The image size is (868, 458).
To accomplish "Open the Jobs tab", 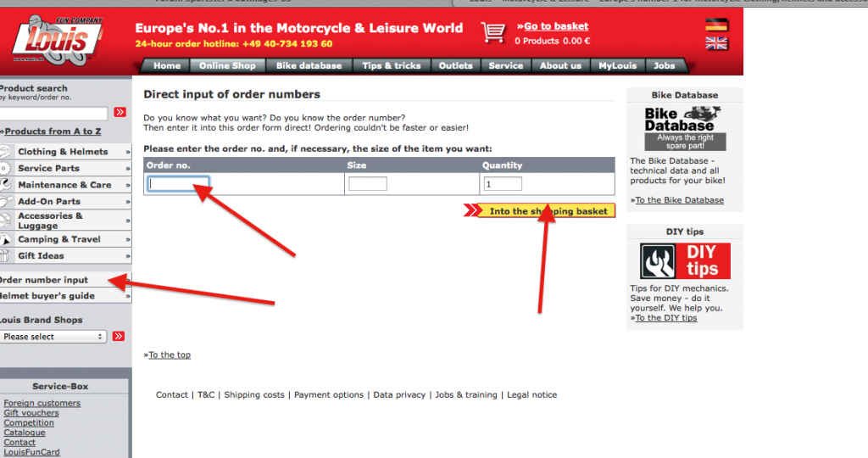I will click(x=665, y=65).
